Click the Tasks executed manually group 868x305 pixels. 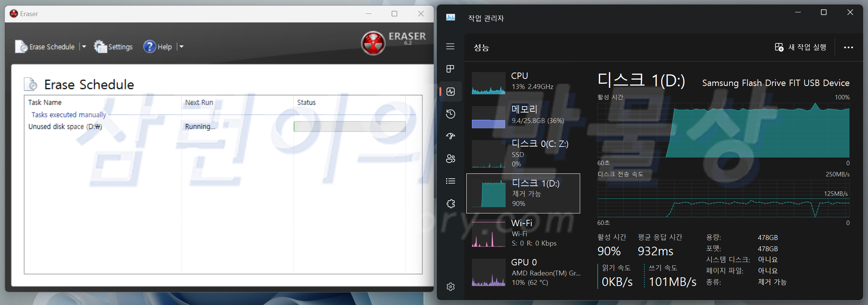click(x=69, y=115)
